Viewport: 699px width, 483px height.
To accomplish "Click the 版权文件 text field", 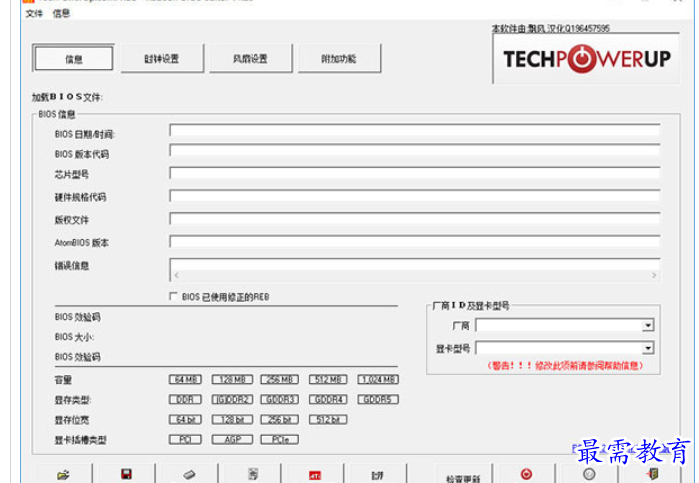I will [415, 219].
